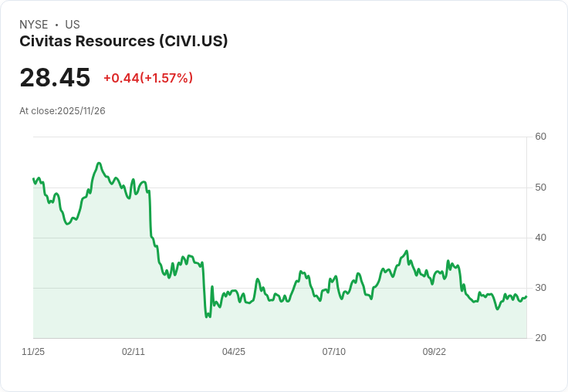Click the At close:2025/11/26 date text
The height and width of the screenshot is (392, 568).
pos(63,111)
